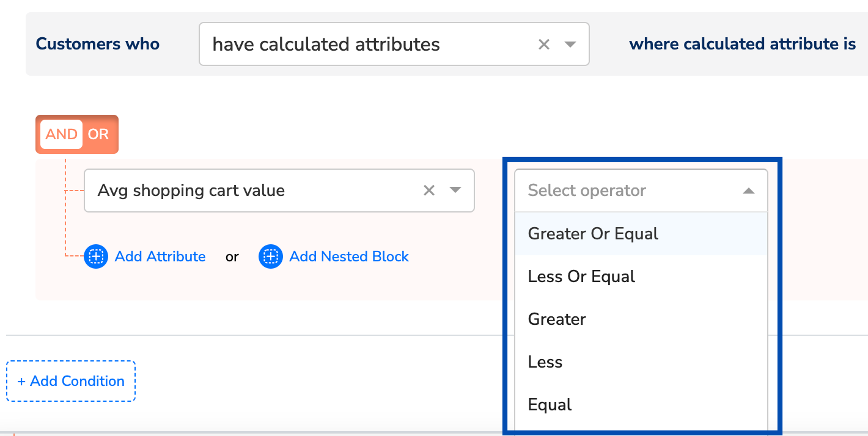Click the 'have calculated attributes' combo box text

[326, 44]
